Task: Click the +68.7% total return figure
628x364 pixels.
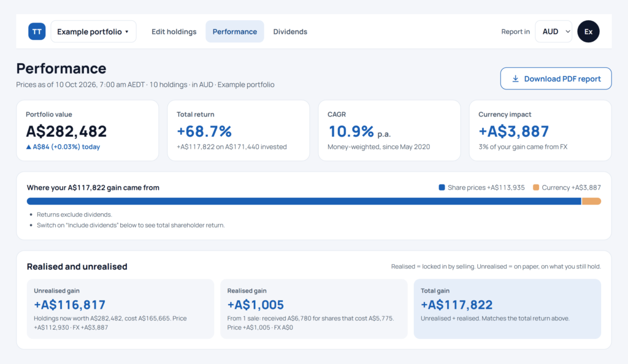Action: (x=204, y=131)
